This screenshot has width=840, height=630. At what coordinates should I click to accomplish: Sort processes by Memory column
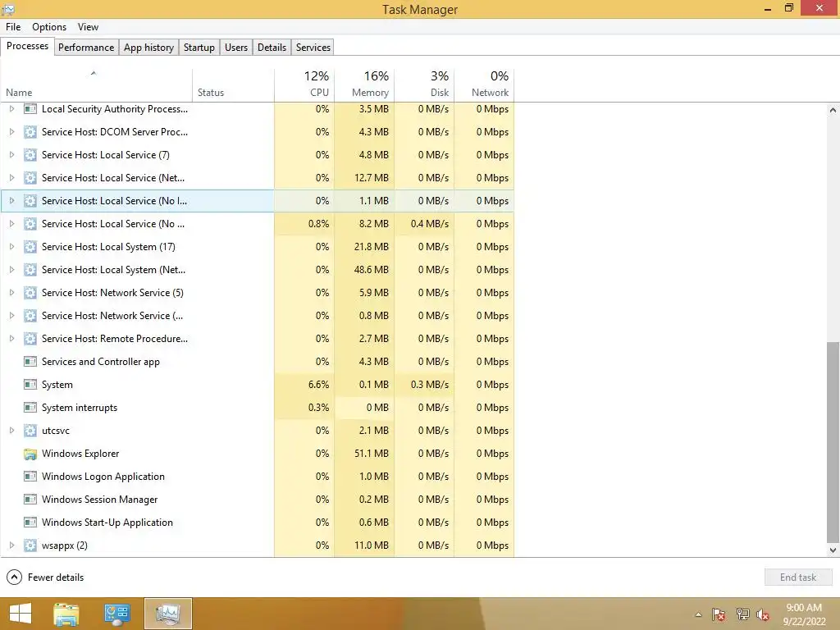tap(364, 85)
